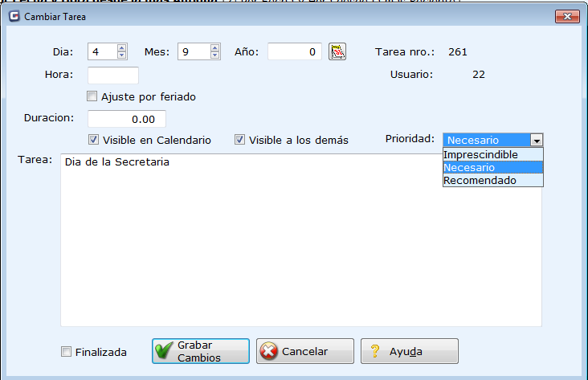Toggle Visible a los demás checkbox

pyautogui.click(x=239, y=140)
